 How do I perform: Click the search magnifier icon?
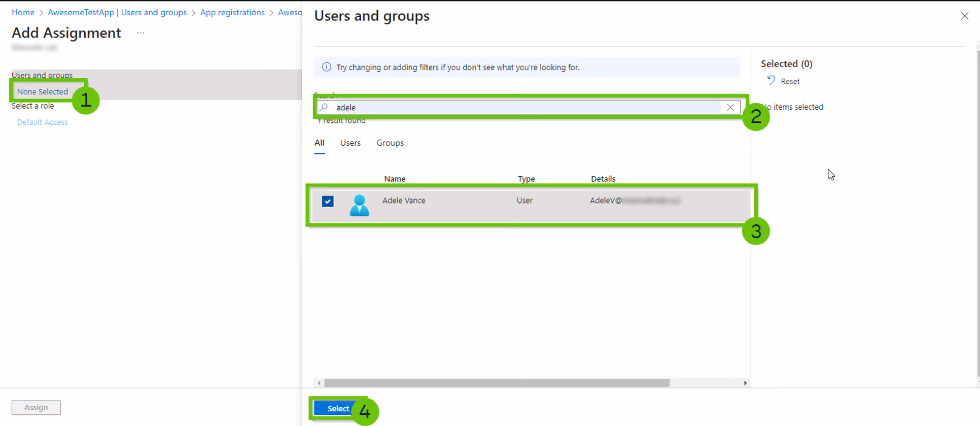click(x=325, y=107)
